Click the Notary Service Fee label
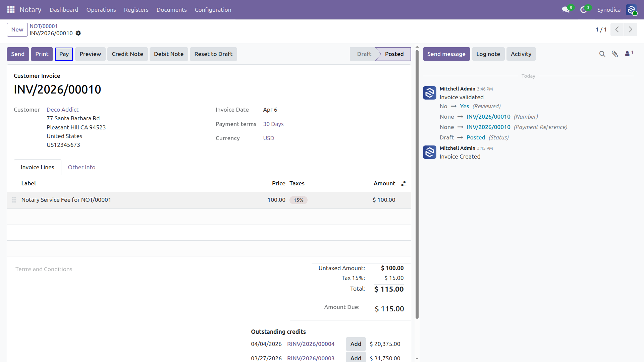644x362 pixels. (x=66, y=200)
